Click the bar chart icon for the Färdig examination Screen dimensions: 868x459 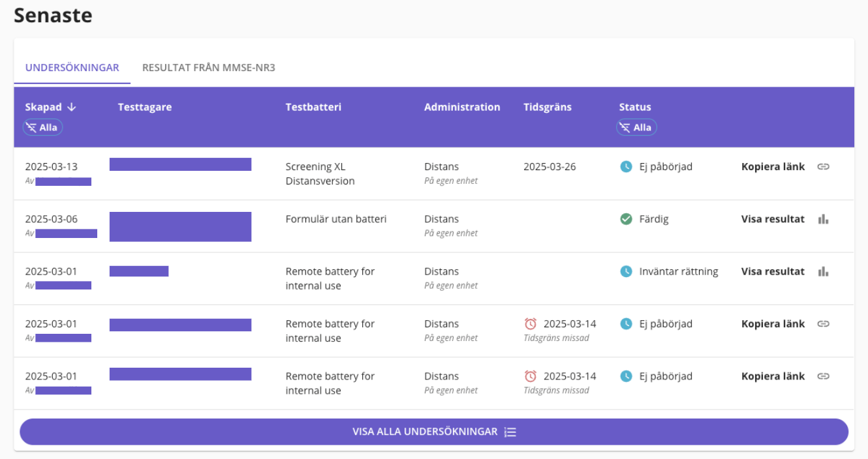[x=823, y=219]
